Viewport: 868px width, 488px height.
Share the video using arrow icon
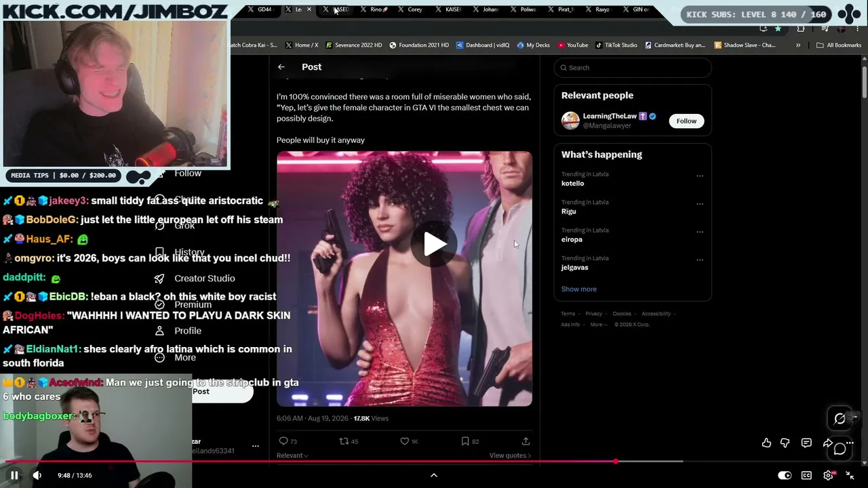pos(828,443)
